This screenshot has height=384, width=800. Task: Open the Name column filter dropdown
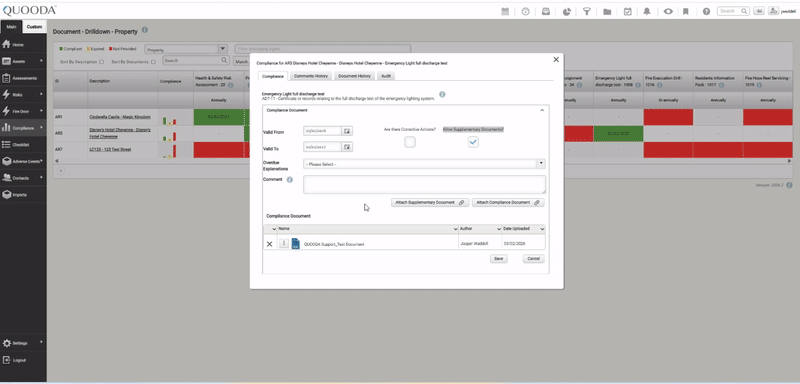(x=456, y=229)
